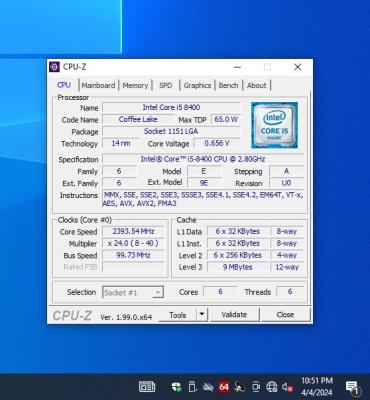The width and height of the screenshot is (370, 400).
Task: Click the Threads value field
Action: point(290,292)
